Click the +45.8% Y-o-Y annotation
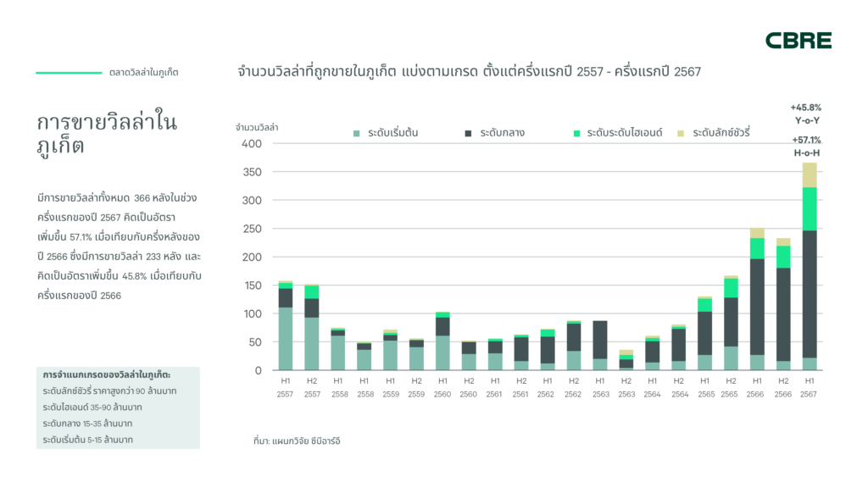The width and height of the screenshot is (868, 488). [x=806, y=114]
